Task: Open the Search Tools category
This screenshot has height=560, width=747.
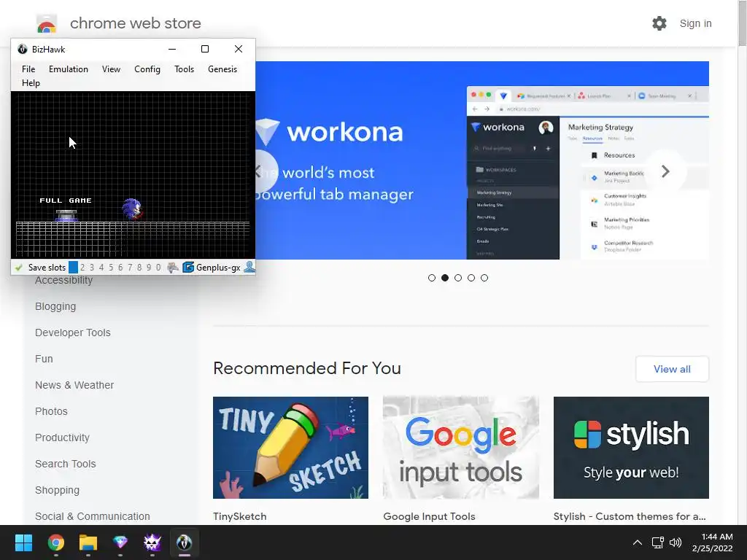Action: click(x=65, y=464)
